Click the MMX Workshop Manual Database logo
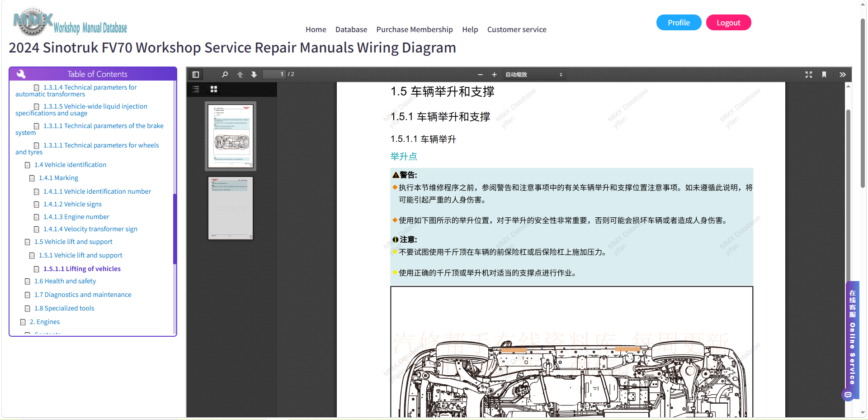The height and width of the screenshot is (420, 868). (70, 22)
